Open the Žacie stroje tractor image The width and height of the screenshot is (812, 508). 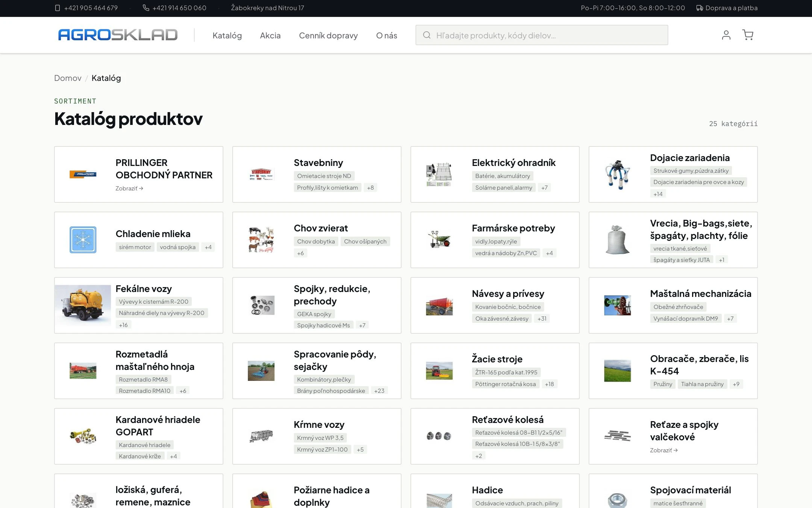click(x=439, y=371)
